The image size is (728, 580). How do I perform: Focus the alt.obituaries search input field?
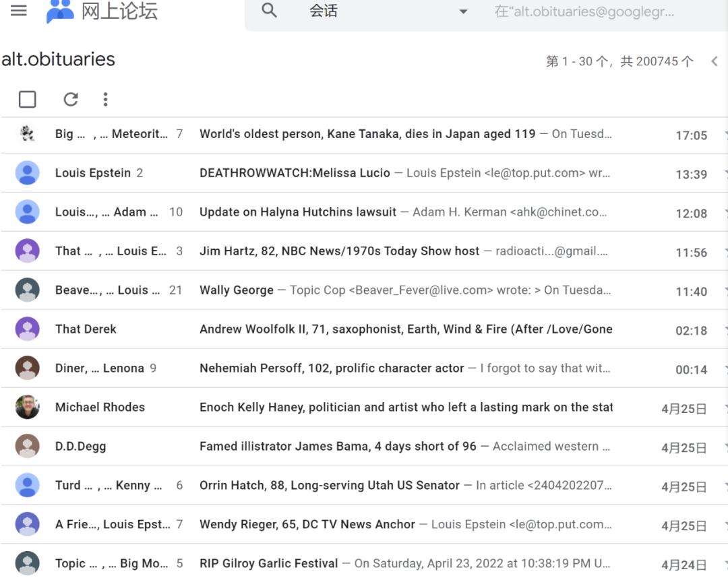click(x=584, y=11)
